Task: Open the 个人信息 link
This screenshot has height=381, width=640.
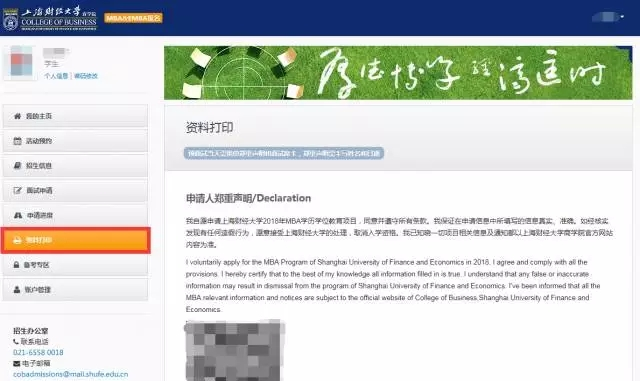Action: tap(56, 76)
